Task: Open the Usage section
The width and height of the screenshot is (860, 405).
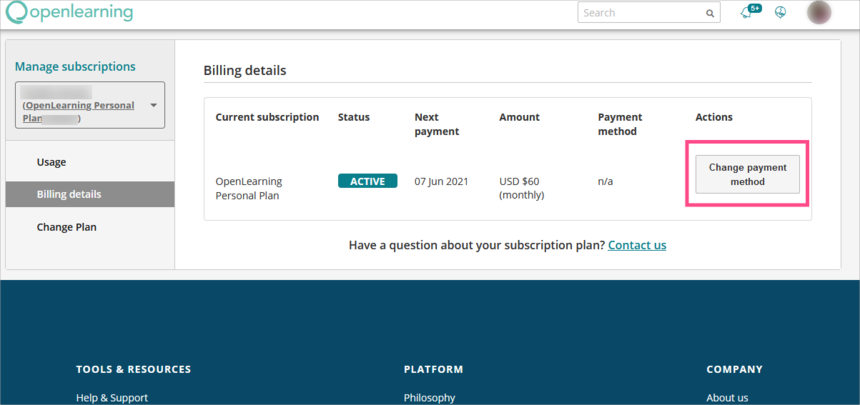Action: click(x=52, y=162)
